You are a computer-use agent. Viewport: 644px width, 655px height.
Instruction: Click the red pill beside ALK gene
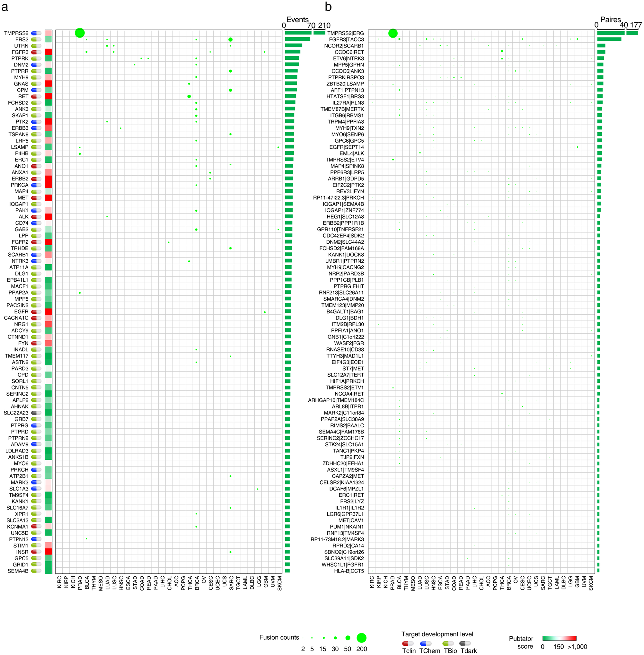tap(36, 217)
